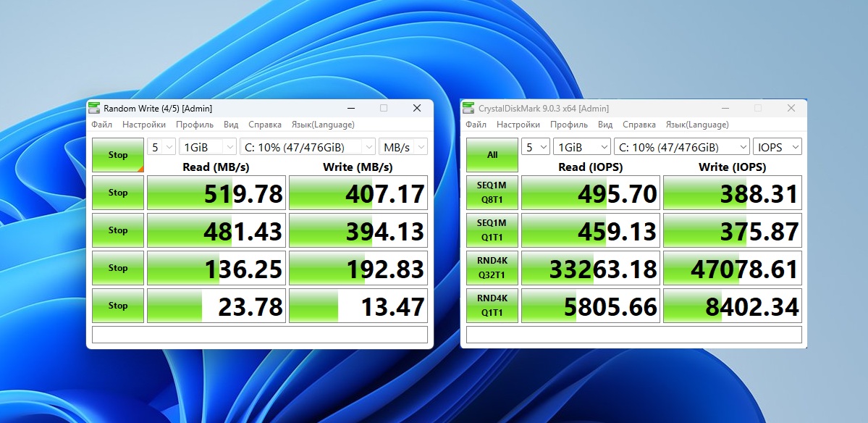Viewport: 868px width, 423px height.
Task: Open Справка menu in CrystalDiskMark 9.0.3 window
Action: click(x=639, y=125)
